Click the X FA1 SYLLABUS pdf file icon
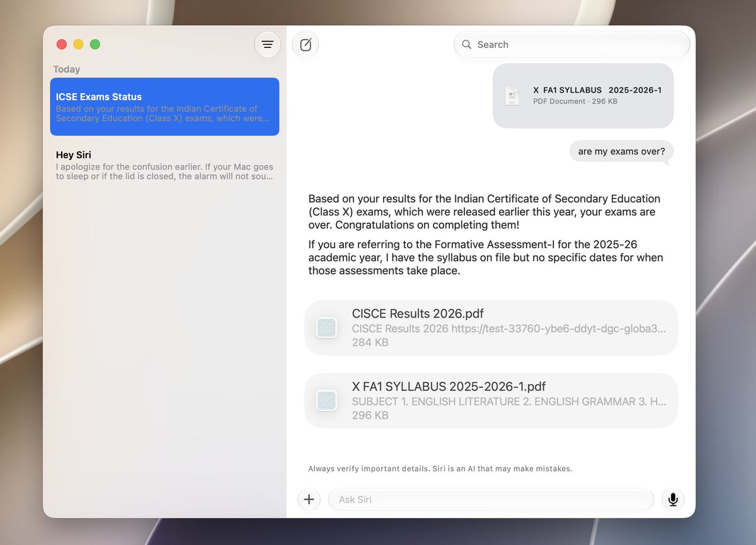The image size is (756, 545). tap(326, 401)
